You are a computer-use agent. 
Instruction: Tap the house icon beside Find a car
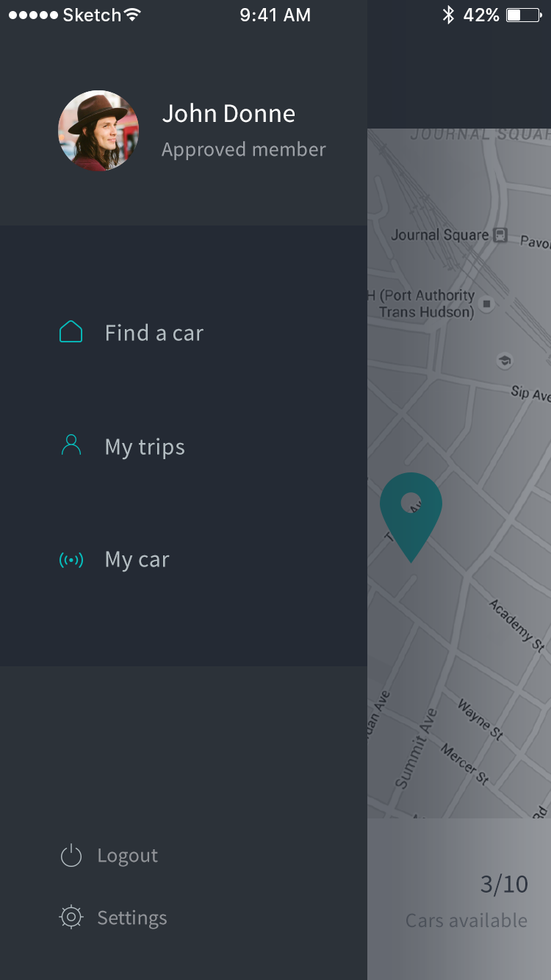pos(71,332)
